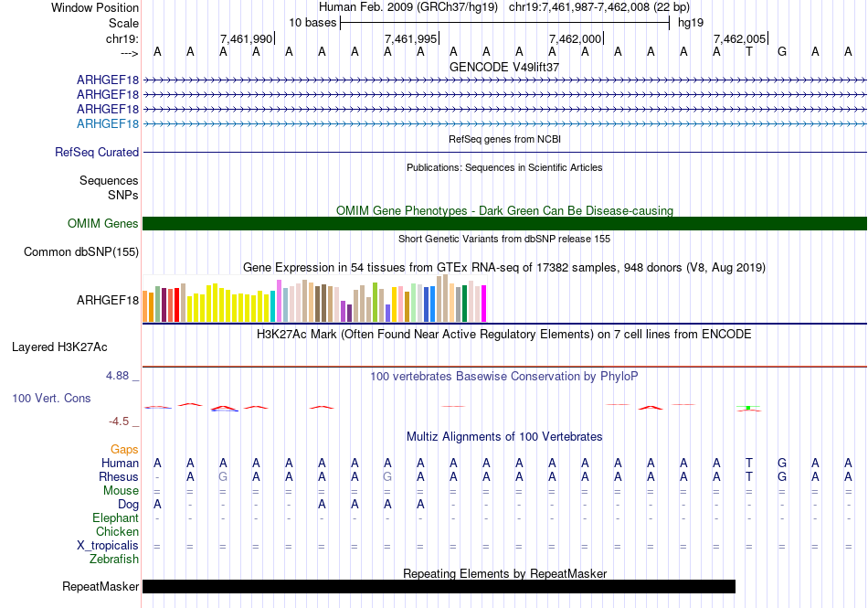
Task: Click the Dog species label
Action: (129, 505)
